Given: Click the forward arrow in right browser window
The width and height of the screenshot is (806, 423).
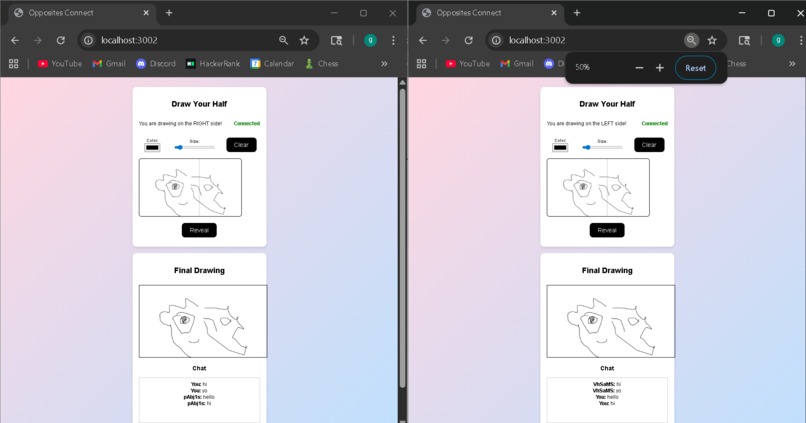Looking at the screenshot, I should point(445,40).
